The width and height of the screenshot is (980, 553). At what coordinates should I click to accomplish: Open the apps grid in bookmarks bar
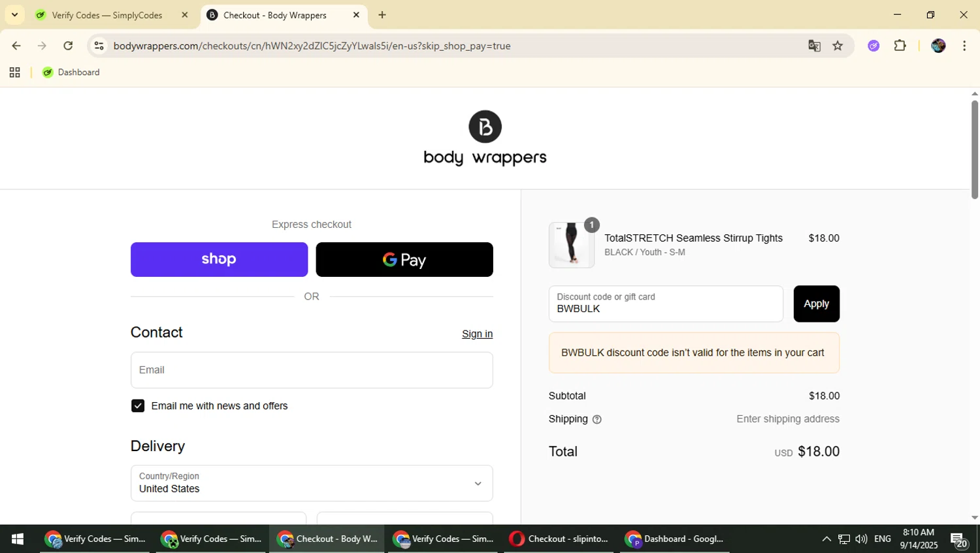click(x=14, y=72)
